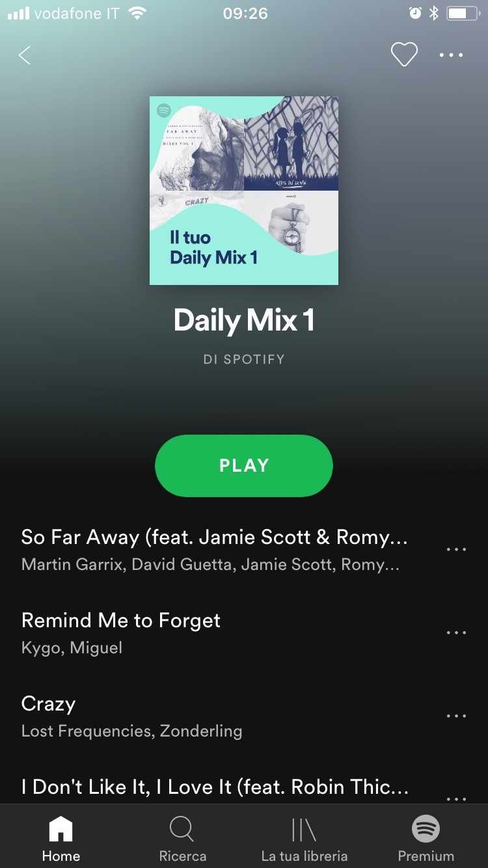Play the song So Far Away
Image resolution: width=488 pixels, height=868 pixels.
tap(215, 549)
